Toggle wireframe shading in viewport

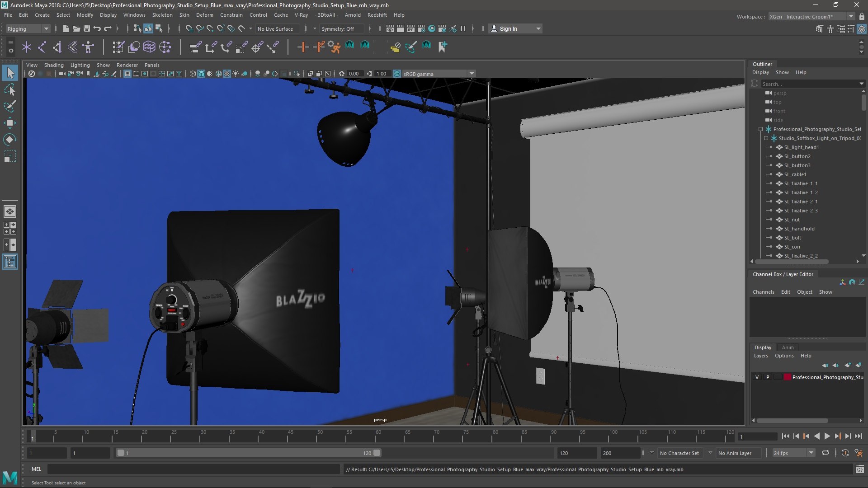(x=193, y=74)
